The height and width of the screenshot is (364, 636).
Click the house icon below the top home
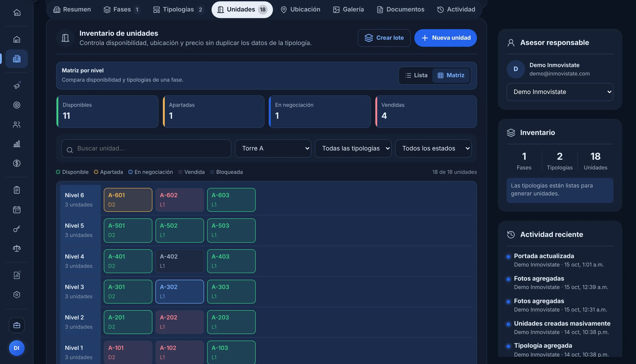(x=17, y=39)
